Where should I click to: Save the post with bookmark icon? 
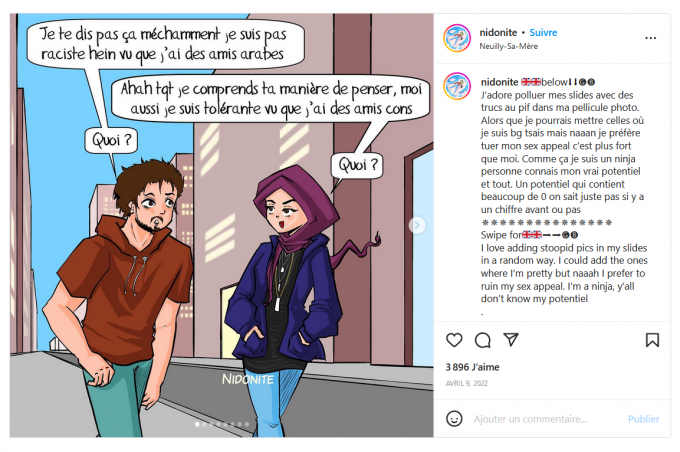(652, 340)
